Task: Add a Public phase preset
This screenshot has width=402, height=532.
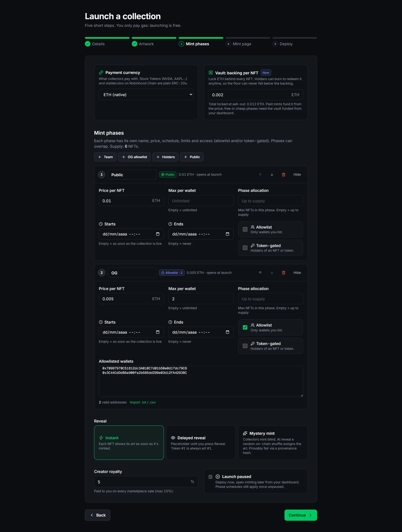Action: coord(192,157)
